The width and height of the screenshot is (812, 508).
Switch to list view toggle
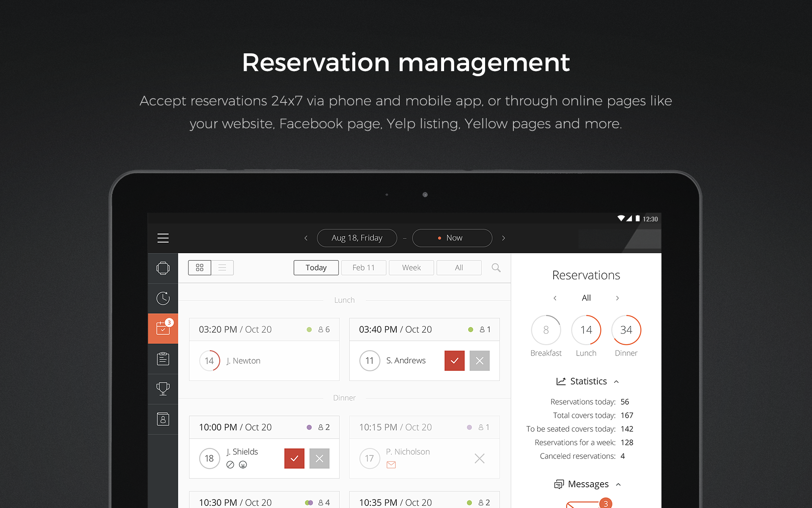tap(222, 268)
